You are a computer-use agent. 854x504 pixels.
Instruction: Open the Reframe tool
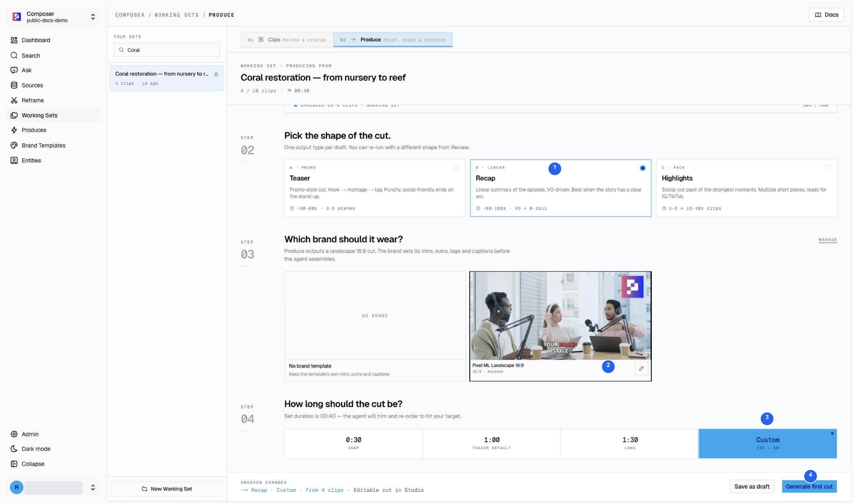(53, 100)
